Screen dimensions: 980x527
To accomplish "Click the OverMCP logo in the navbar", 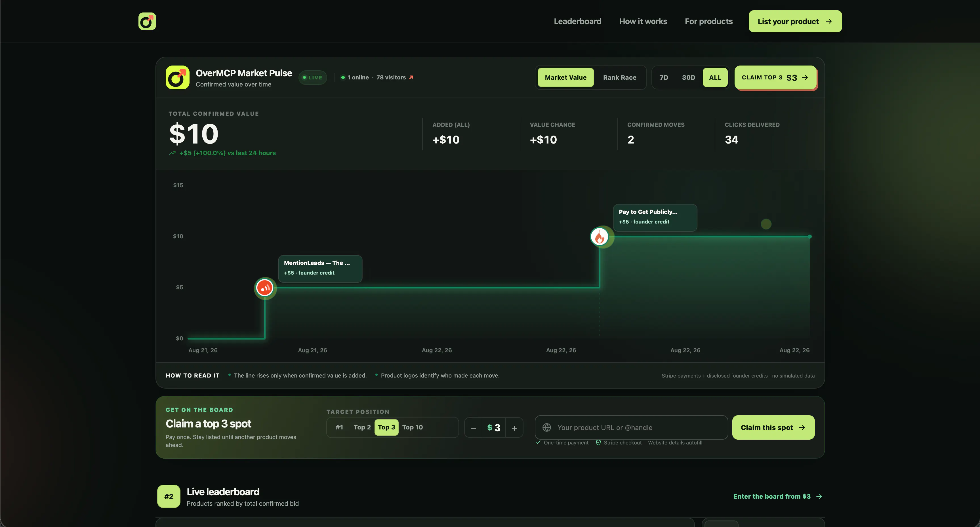I will click(147, 21).
